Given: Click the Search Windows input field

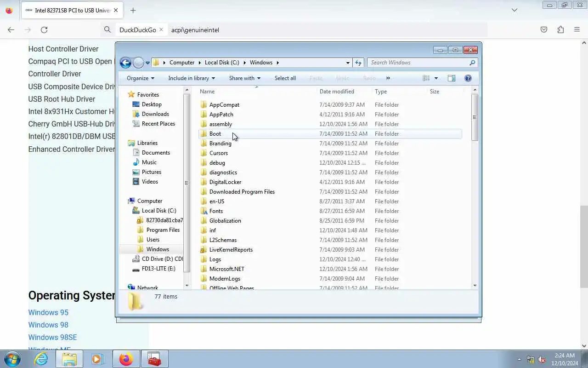Looking at the screenshot, I should click(418, 63).
